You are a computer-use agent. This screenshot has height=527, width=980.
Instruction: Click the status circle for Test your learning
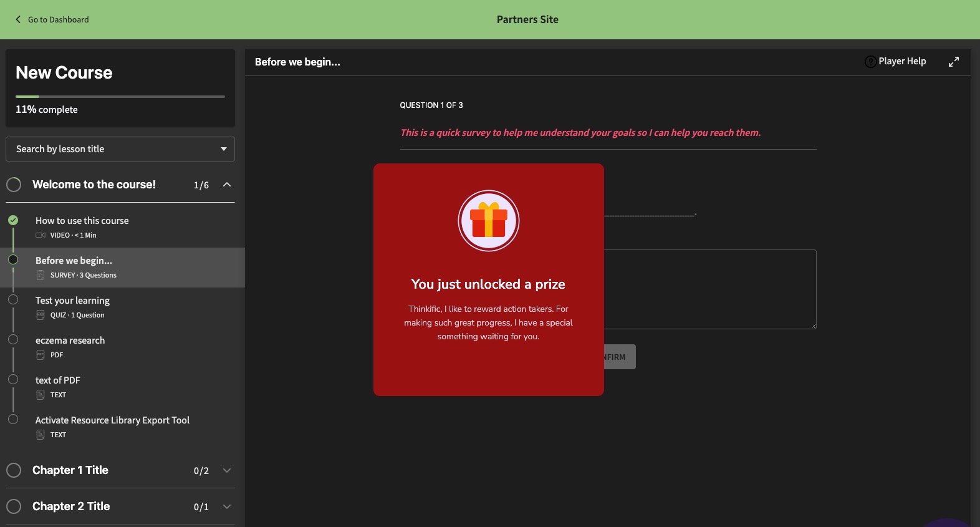(13, 299)
